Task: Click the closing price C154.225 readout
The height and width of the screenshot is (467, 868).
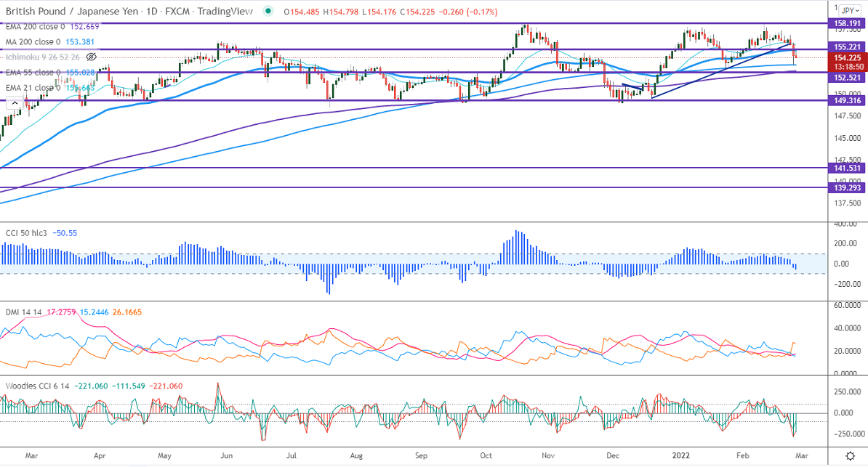Action: [417, 12]
